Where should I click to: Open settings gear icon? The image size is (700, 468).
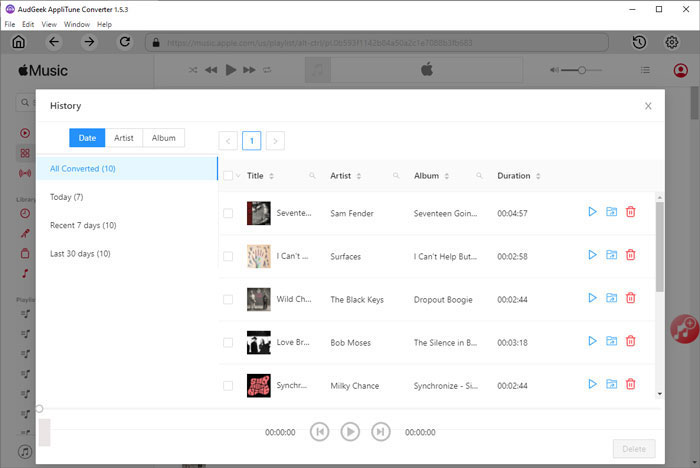click(671, 42)
